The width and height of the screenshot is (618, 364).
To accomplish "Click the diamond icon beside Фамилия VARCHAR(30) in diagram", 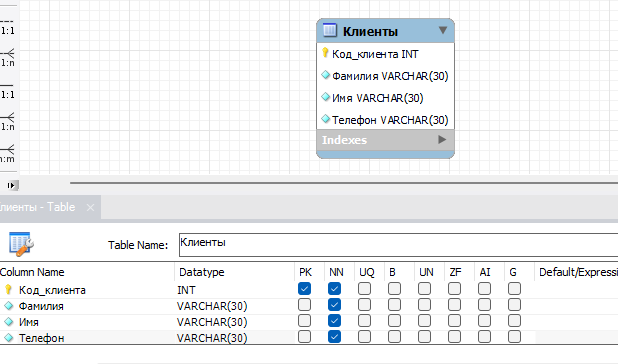I will click(326, 74).
